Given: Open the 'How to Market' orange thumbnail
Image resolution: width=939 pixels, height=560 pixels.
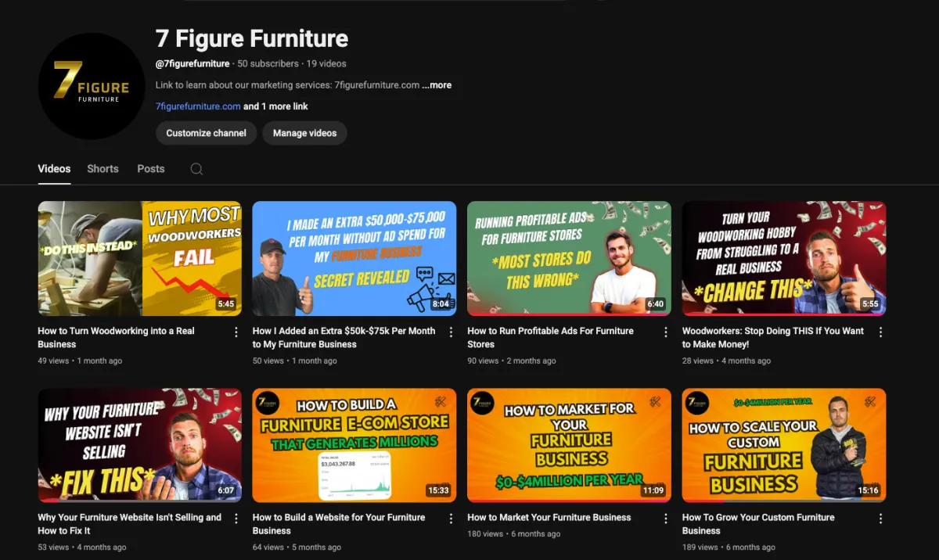Looking at the screenshot, I should point(569,445).
